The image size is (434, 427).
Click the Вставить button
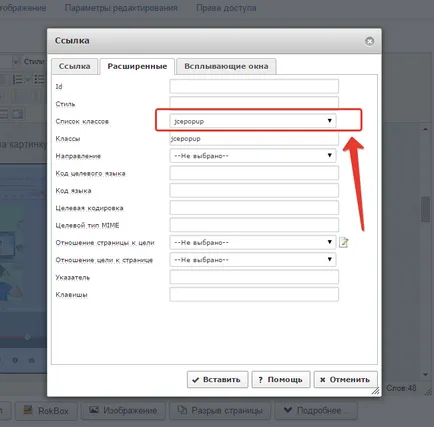217,380
